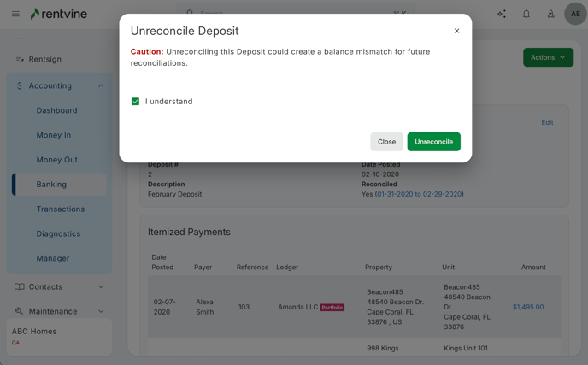Open the notifications bell

coord(526,14)
